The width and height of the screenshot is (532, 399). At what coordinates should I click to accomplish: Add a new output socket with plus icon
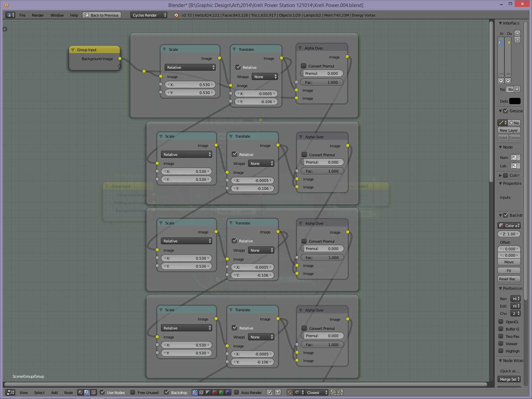point(508,80)
